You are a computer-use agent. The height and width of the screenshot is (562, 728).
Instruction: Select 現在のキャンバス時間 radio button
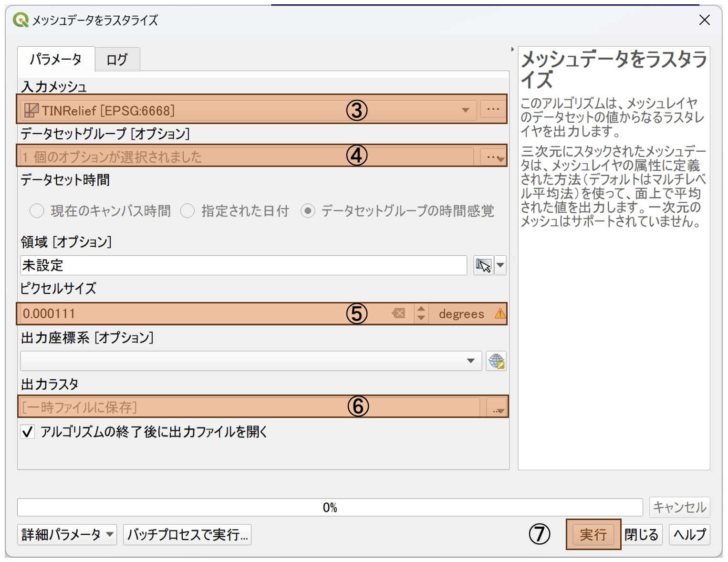(x=37, y=211)
